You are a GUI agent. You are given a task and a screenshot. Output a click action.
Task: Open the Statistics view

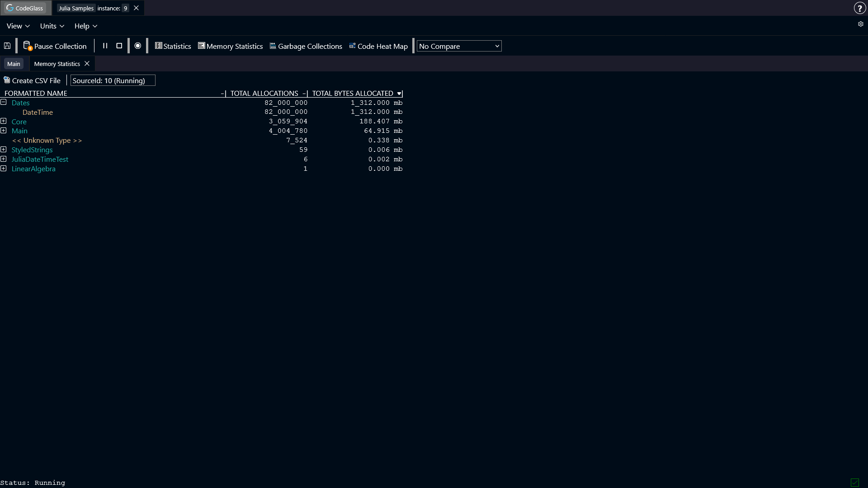coord(173,46)
